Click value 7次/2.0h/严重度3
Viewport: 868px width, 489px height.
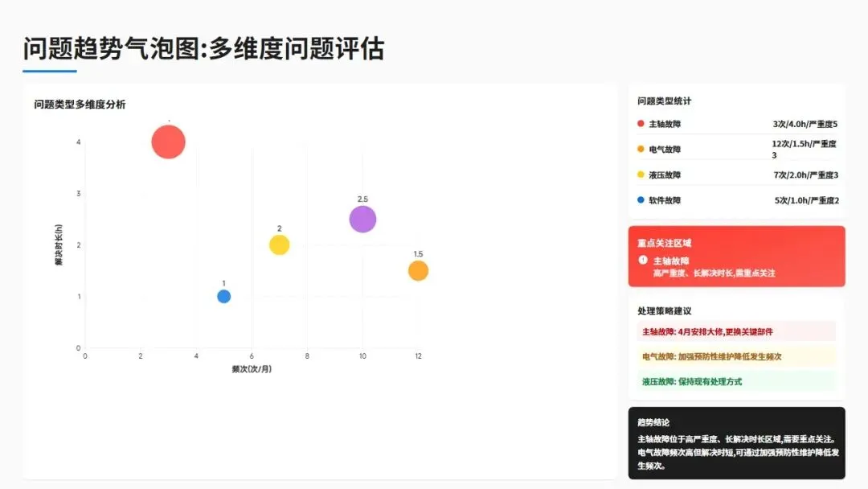[806, 175]
